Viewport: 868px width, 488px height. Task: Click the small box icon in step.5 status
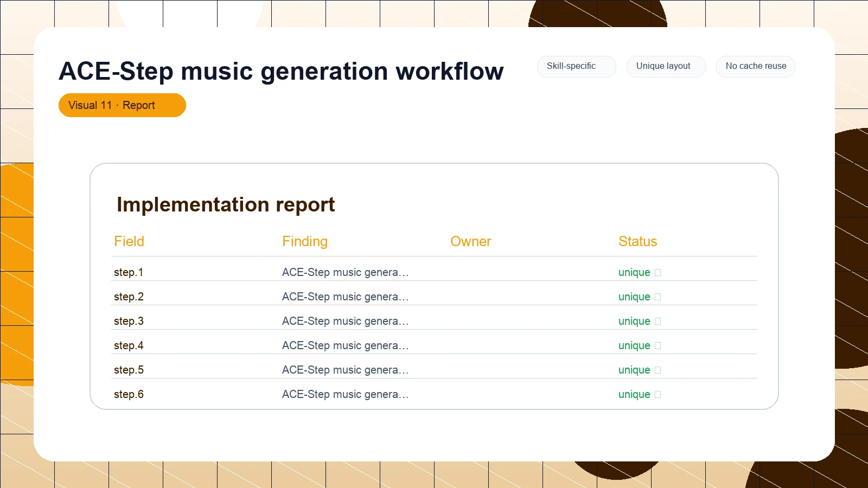(658, 370)
